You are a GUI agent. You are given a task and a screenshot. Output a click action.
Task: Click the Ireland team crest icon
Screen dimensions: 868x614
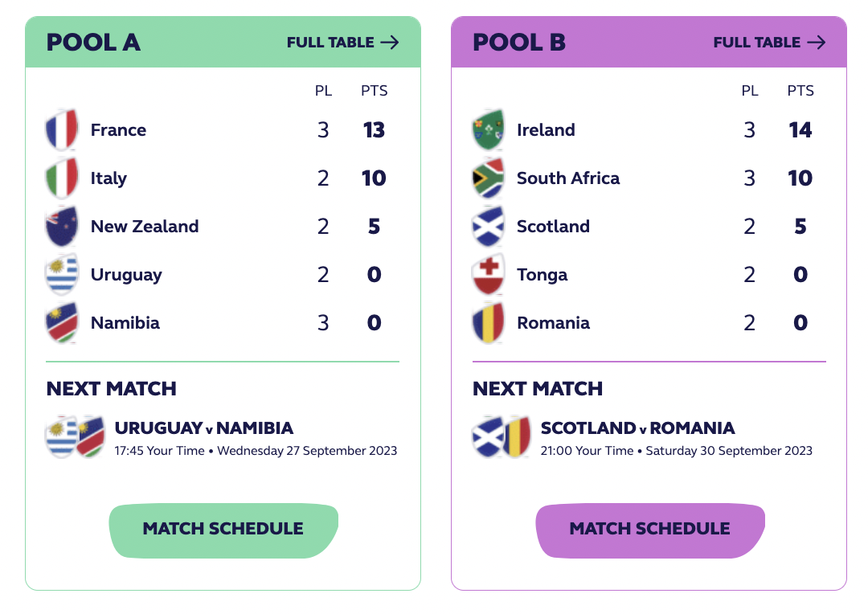tap(488, 130)
